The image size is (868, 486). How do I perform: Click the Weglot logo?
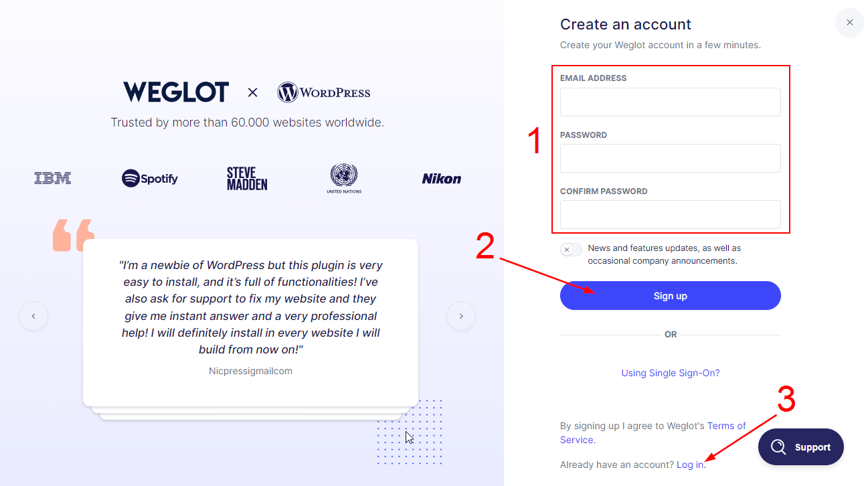point(176,92)
